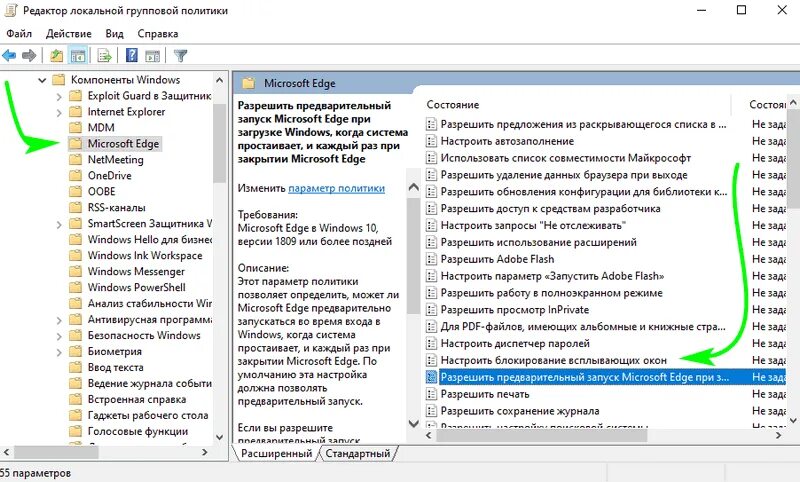800x482 pixels.
Task: Select the 'Встроенная справка' tree folder
Action: [x=137, y=399]
